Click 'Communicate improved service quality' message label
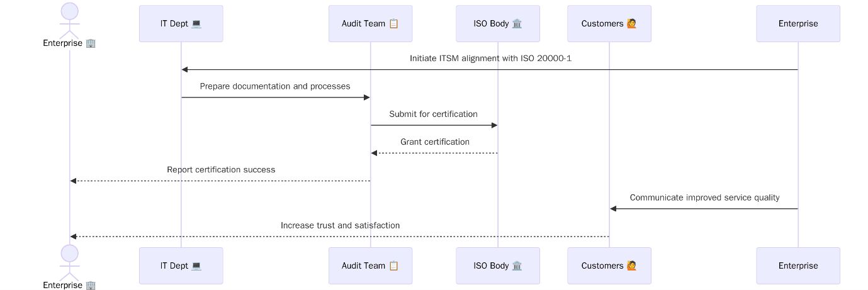The height and width of the screenshot is (290, 868). [705, 198]
